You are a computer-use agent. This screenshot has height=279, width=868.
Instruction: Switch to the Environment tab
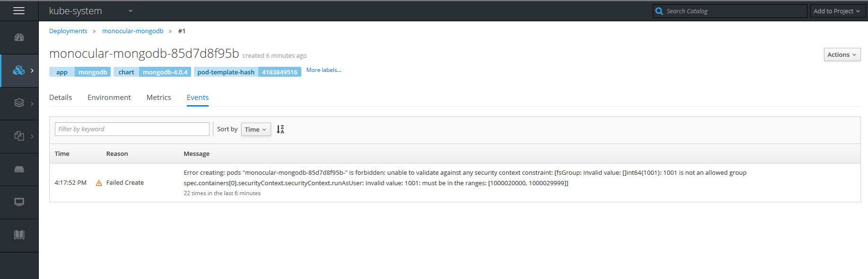click(109, 98)
